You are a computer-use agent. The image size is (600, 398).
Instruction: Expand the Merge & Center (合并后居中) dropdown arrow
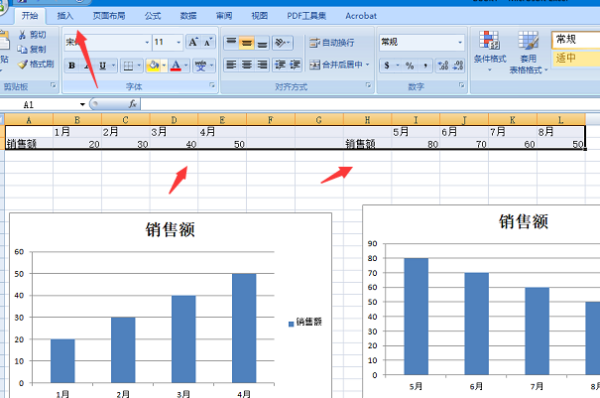tap(368, 65)
